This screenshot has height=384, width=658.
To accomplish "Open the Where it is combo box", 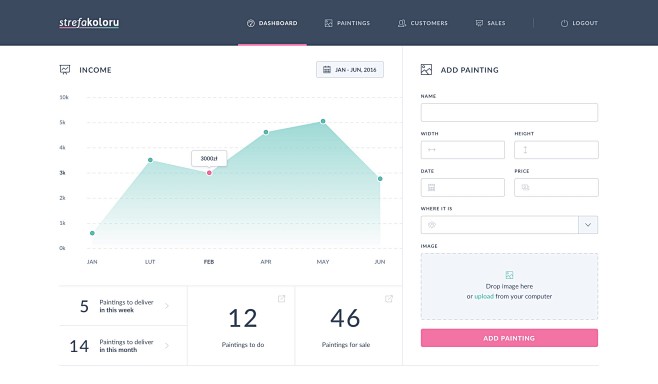I will (x=509, y=225).
